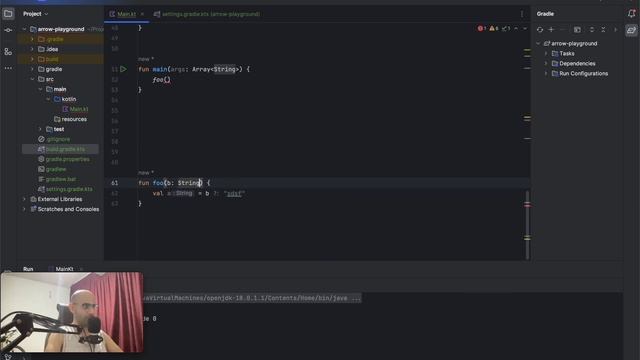Collapse the arrow-playground project root

point(24,29)
